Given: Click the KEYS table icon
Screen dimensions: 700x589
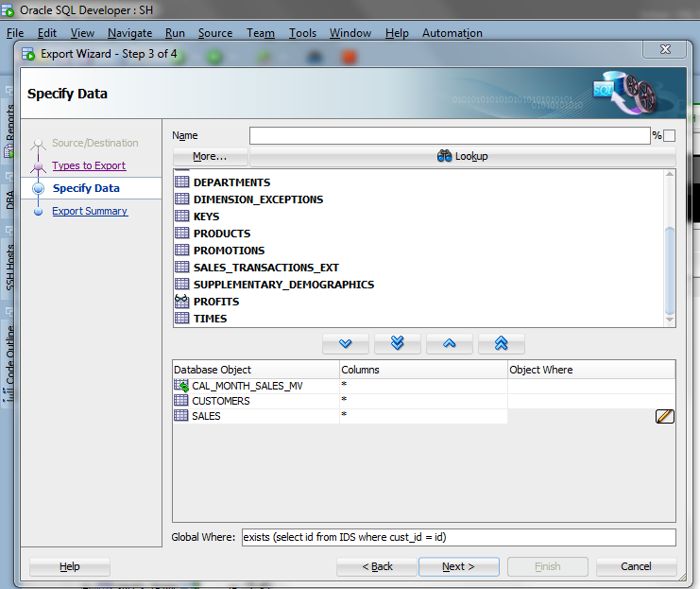Looking at the screenshot, I should [x=181, y=216].
